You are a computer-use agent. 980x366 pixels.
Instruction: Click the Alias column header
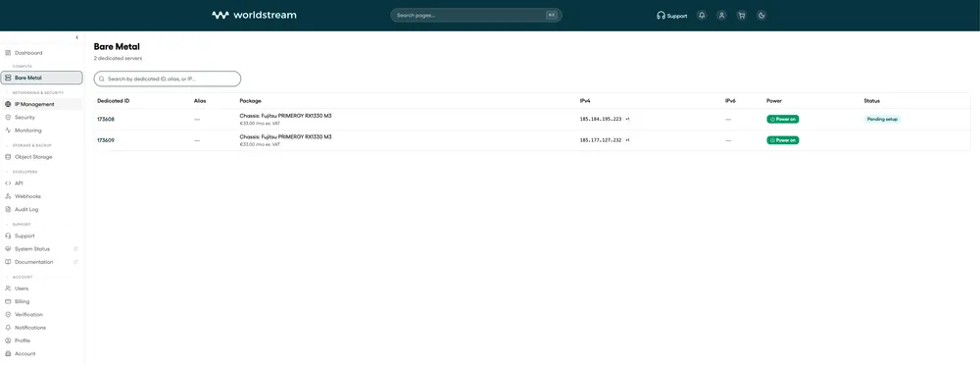tap(200, 101)
